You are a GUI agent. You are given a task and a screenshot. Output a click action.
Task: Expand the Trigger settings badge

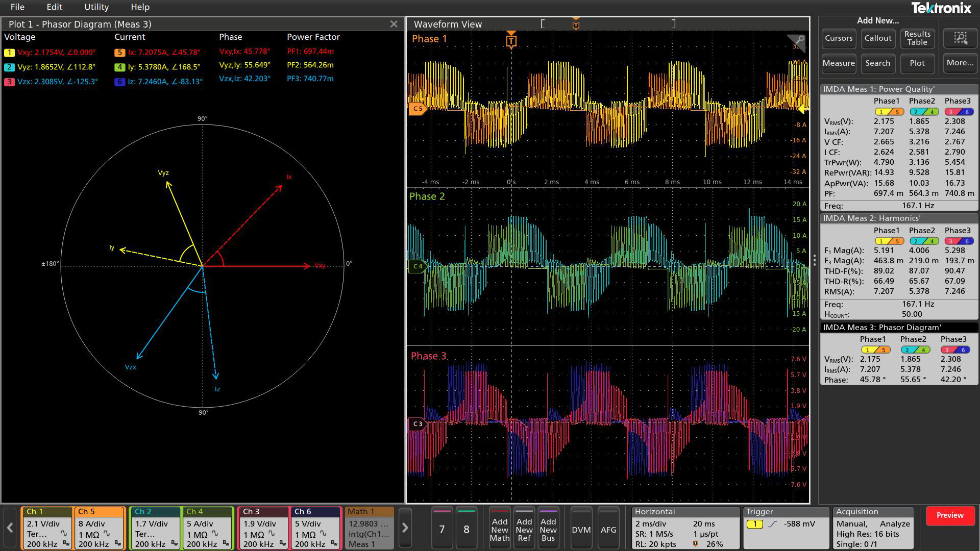(786, 529)
